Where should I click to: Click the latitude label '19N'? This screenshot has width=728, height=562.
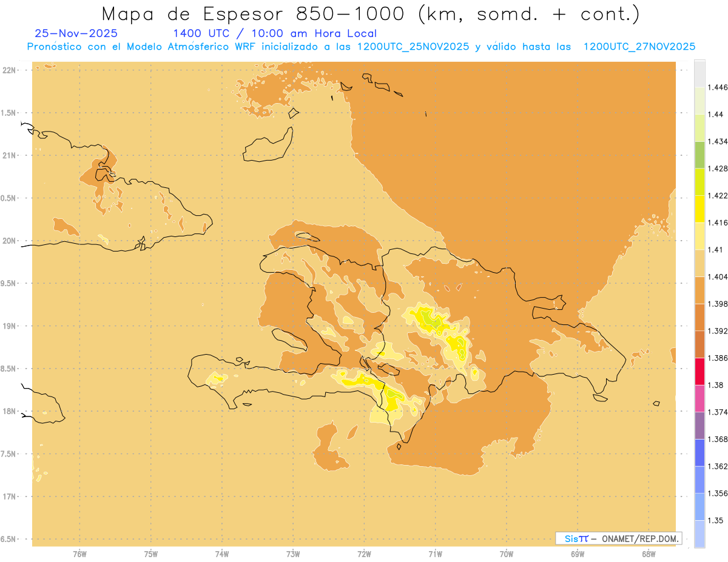point(9,326)
